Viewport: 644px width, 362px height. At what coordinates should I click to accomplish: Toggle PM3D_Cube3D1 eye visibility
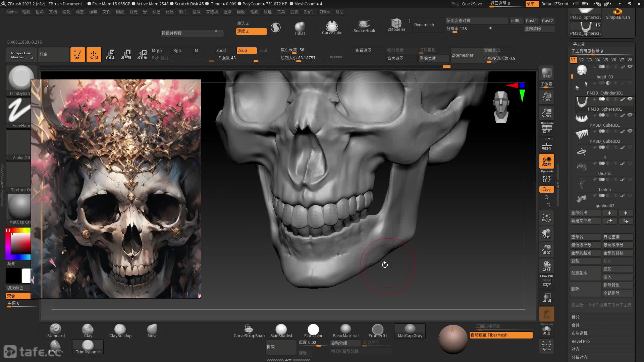630,115
